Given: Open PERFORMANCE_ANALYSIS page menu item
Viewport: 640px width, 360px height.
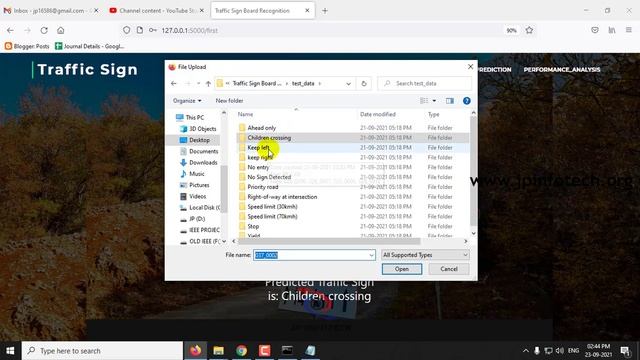Looking at the screenshot, I should pyautogui.click(x=562, y=70).
